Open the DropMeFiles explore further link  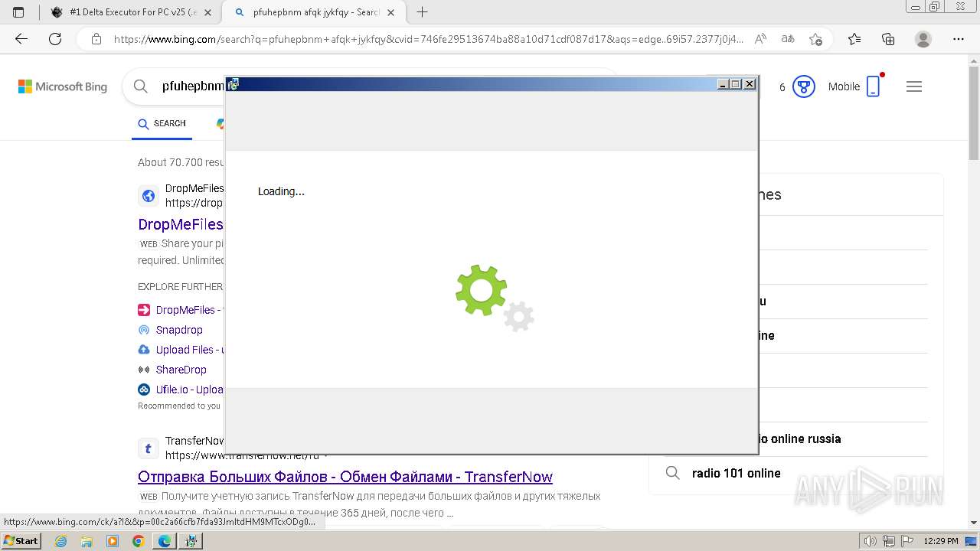point(189,310)
